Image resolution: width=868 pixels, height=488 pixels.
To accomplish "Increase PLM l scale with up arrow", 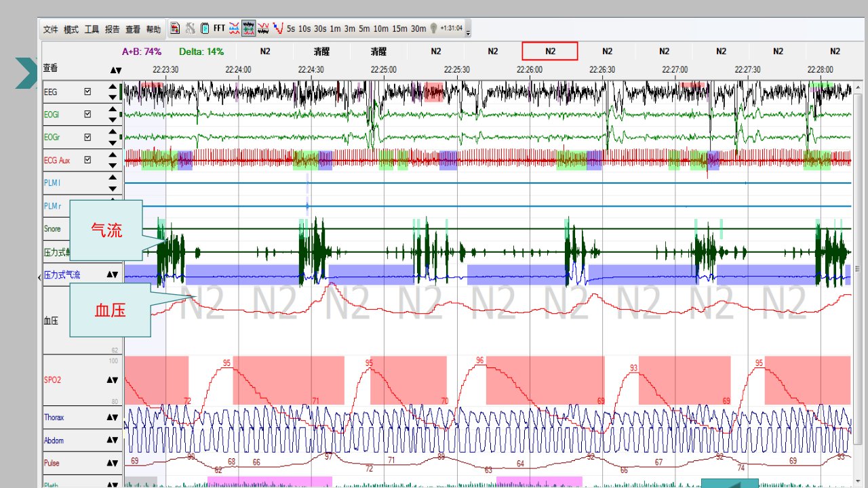I will click(113, 178).
